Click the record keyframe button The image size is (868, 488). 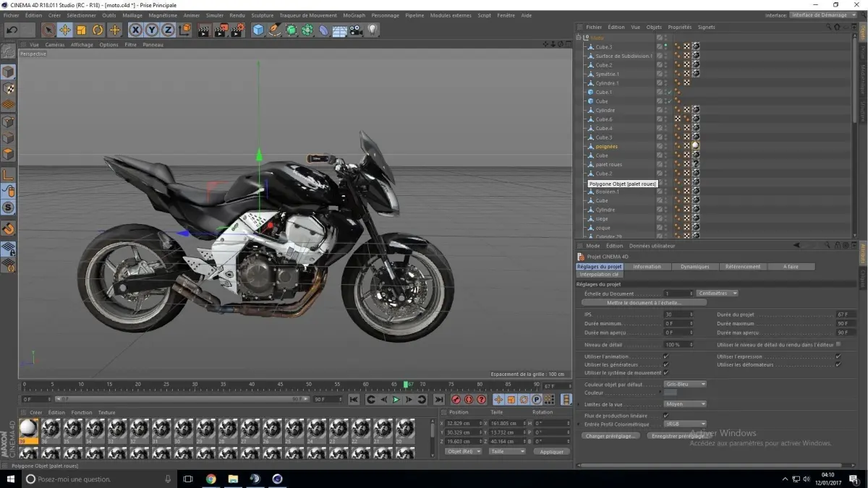pos(456,400)
